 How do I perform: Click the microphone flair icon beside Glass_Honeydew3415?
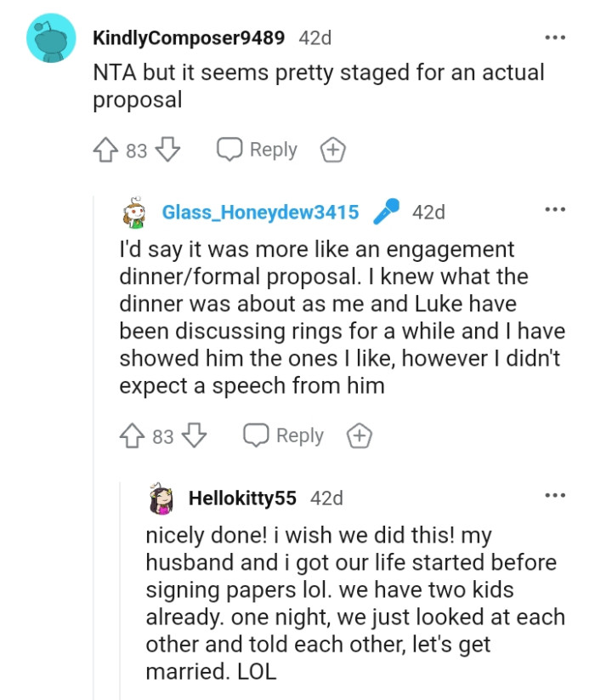tap(388, 212)
